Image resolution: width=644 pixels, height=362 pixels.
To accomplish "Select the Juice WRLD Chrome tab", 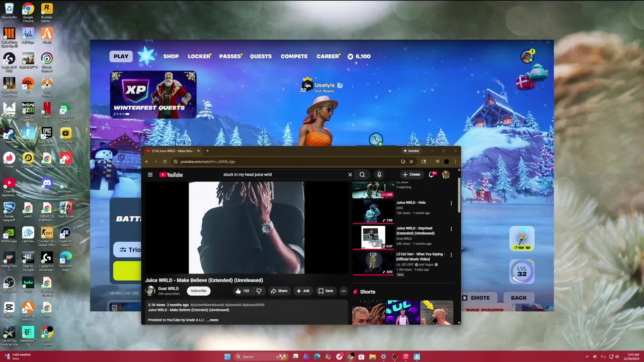I will click(x=172, y=151).
